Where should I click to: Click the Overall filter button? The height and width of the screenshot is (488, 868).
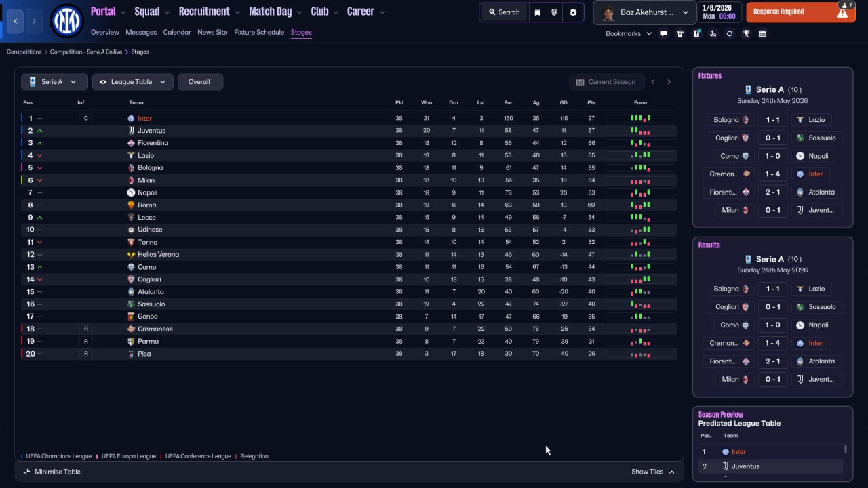pyautogui.click(x=199, y=82)
